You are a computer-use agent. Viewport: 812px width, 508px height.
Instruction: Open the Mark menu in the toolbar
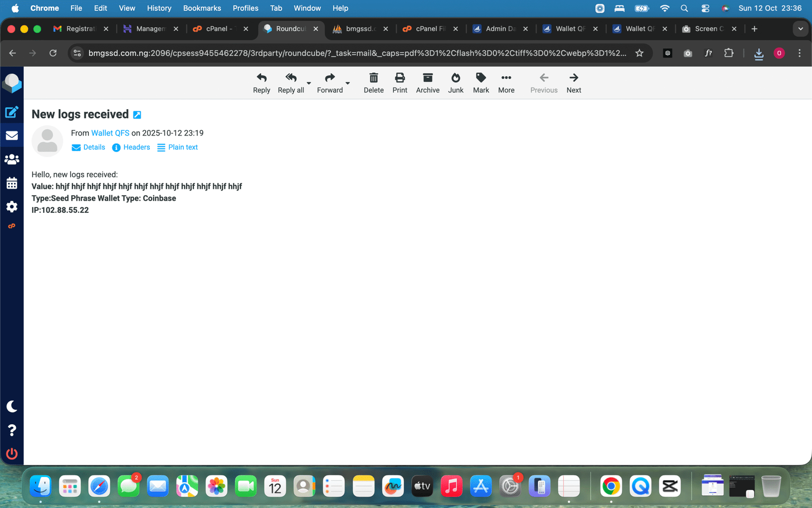pos(481,83)
